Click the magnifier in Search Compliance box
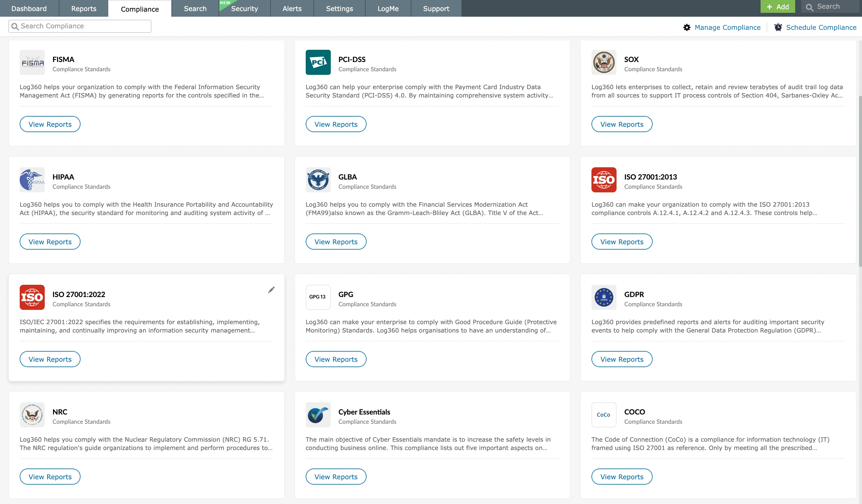 click(15, 26)
